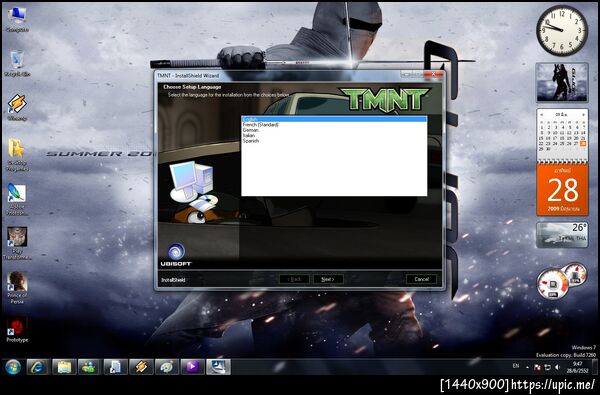600x395 pixels.
Task: Open the Windows Start orb
Action: pyautogui.click(x=13, y=367)
